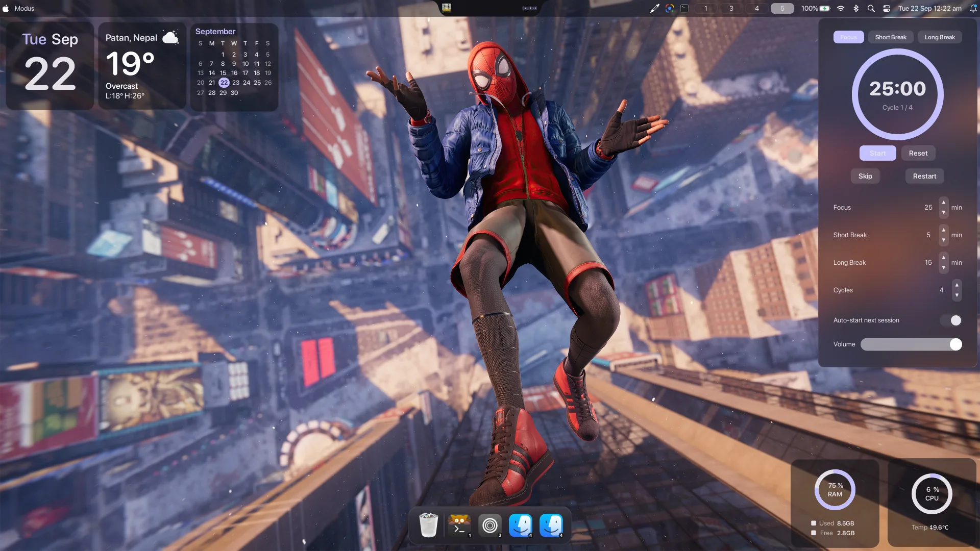Open the Bluetooth menu
The height and width of the screenshot is (551, 980).
[x=856, y=8]
